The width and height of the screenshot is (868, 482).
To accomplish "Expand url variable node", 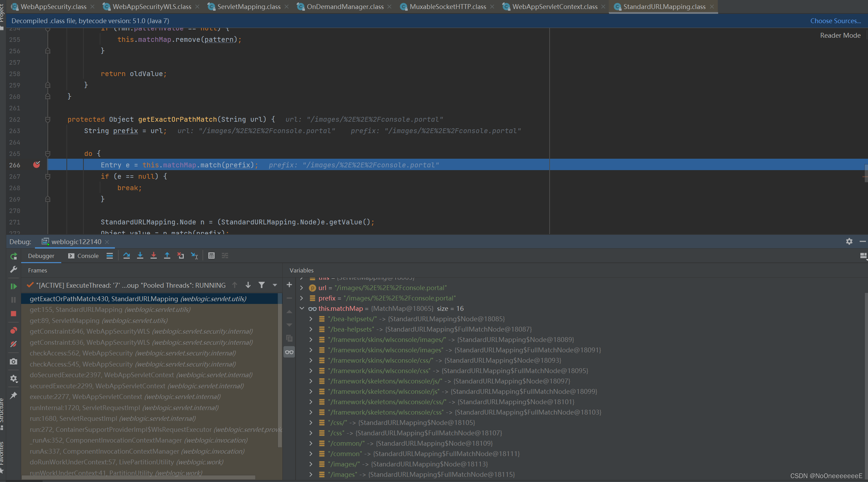I will 301,288.
